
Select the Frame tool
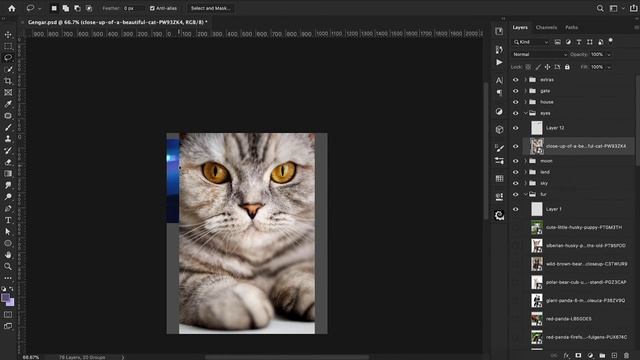point(8,93)
